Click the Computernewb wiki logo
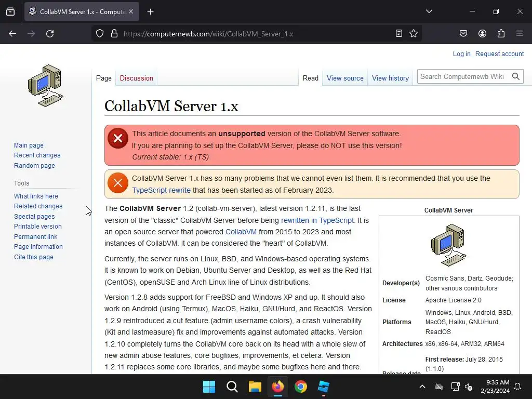Screen dimensions: 532x399 tap(46, 86)
